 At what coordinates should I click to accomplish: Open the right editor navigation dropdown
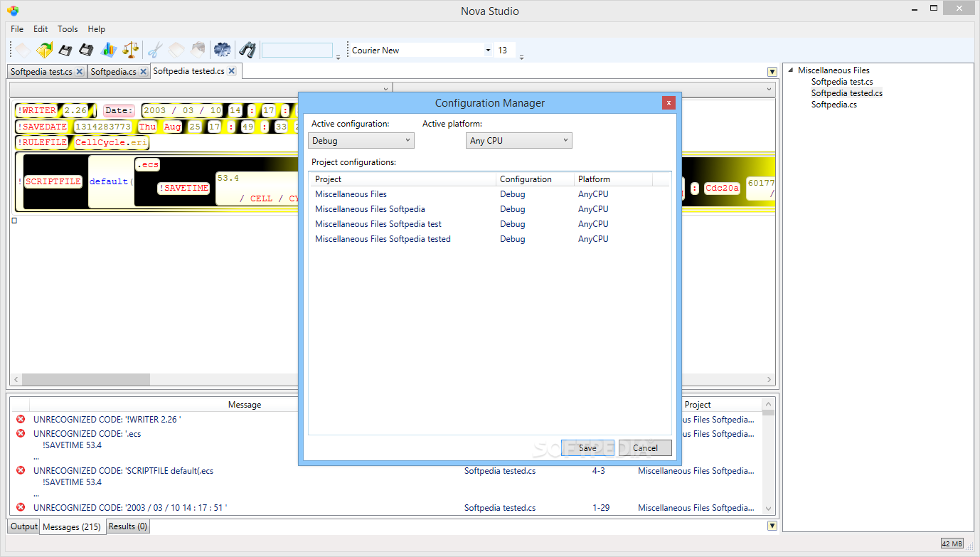(769, 89)
